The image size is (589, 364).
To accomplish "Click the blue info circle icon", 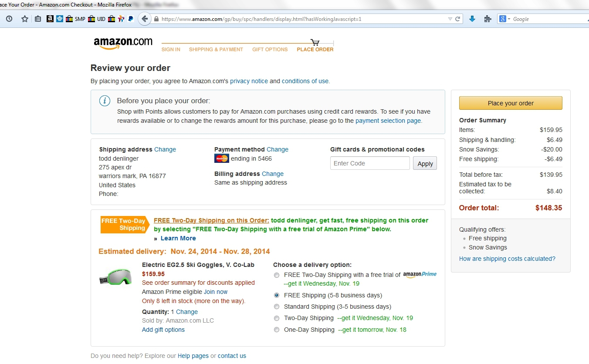I will pyautogui.click(x=105, y=101).
